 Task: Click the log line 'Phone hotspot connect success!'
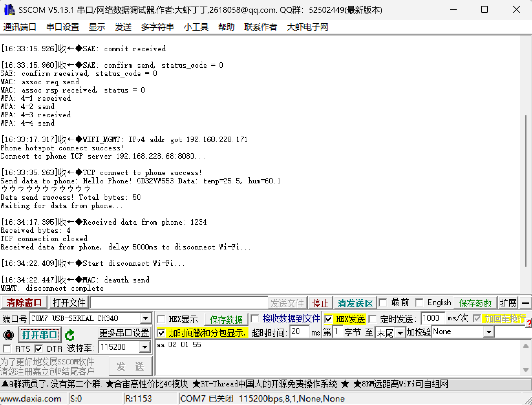tap(62, 148)
